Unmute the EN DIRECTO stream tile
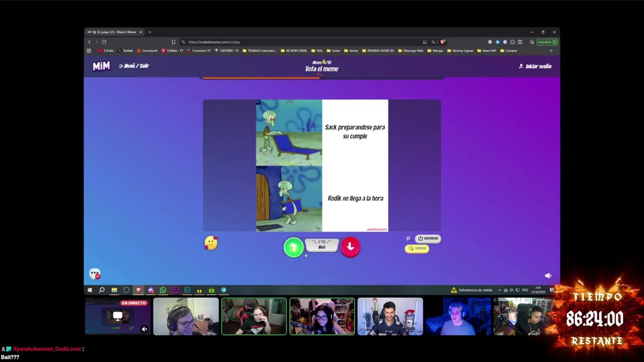 144,329
